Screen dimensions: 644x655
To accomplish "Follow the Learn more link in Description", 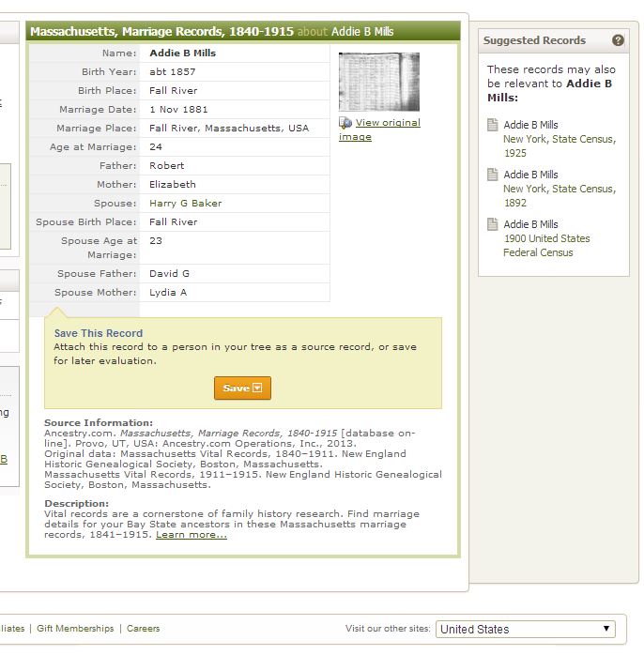I will (192, 535).
